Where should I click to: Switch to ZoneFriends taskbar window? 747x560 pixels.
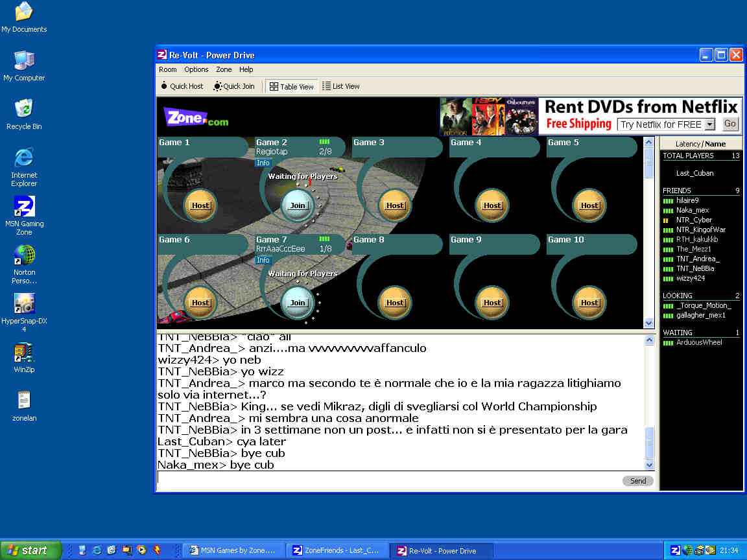pos(337,550)
